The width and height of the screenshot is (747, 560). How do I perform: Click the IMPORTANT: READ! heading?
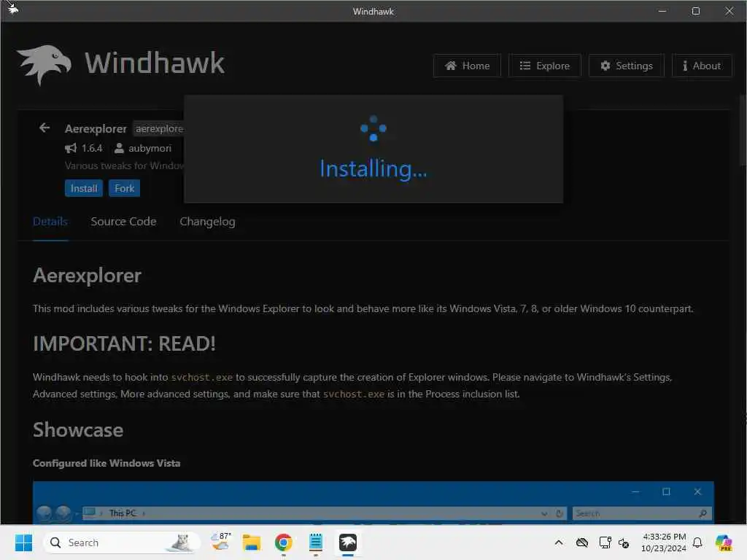click(124, 343)
